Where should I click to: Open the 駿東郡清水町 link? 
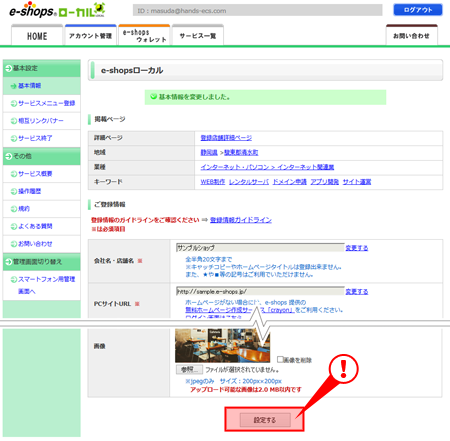click(x=241, y=153)
